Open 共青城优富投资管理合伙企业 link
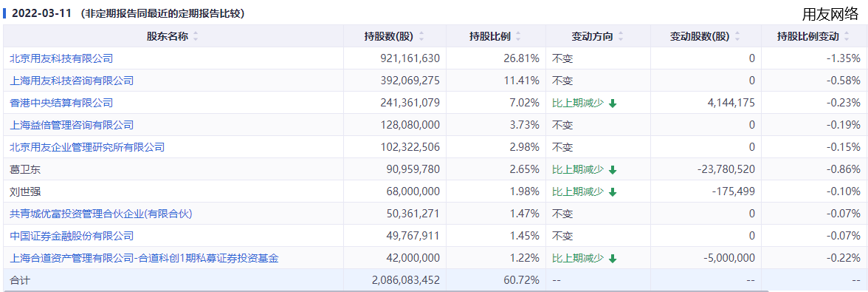868x292 pixels. (101, 214)
